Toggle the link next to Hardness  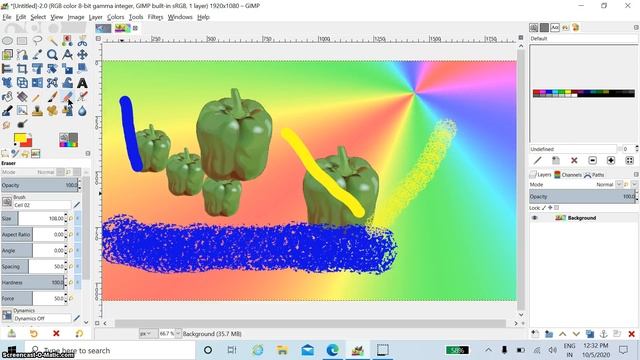point(78,282)
